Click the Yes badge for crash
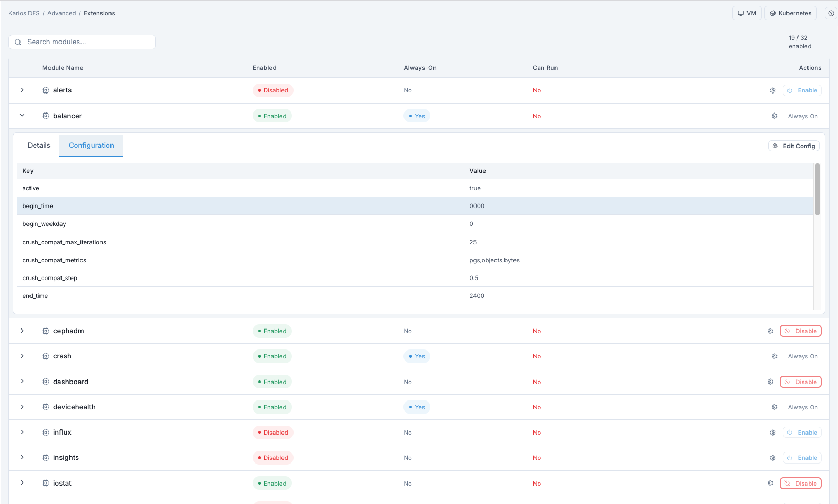The width and height of the screenshot is (838, 504). coord(417,356)
